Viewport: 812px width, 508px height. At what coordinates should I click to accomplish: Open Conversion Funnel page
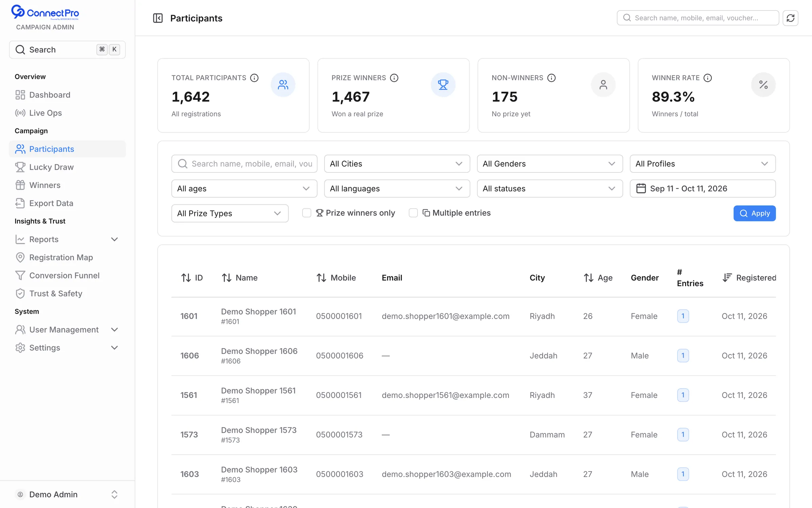click(67, 275)
